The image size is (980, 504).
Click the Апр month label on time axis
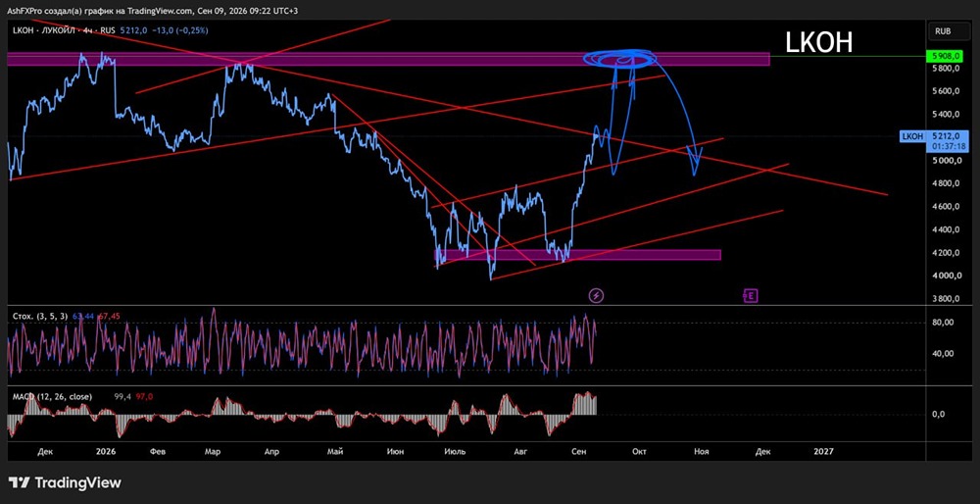271,451
